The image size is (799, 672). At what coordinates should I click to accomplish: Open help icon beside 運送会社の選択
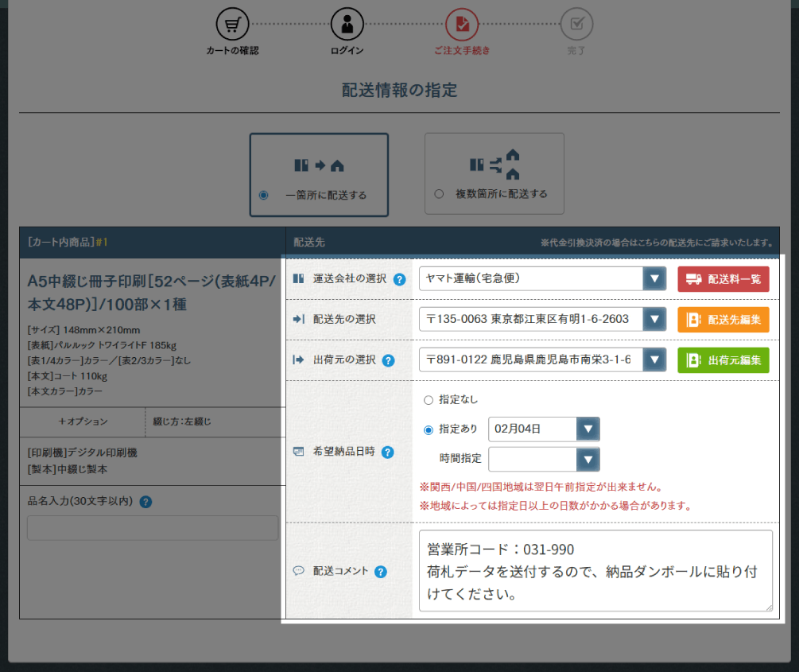pyautogui.click(x=400, y=279)
